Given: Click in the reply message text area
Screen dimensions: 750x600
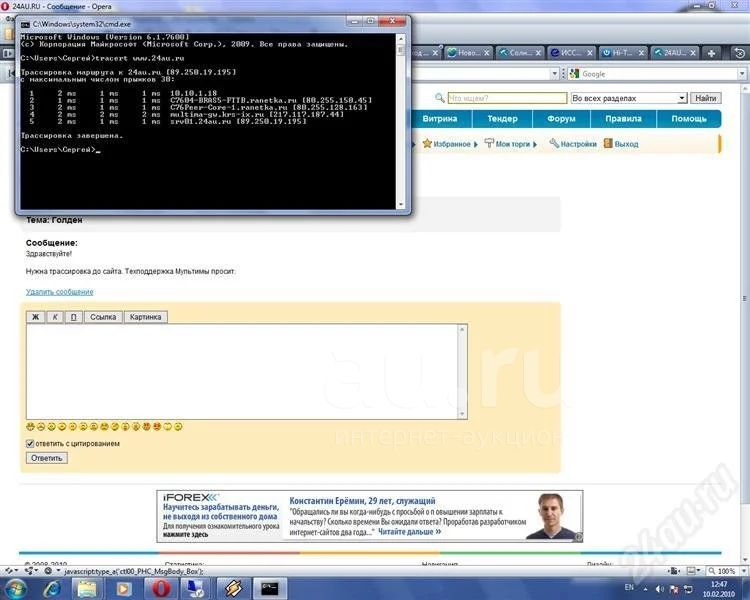Looking at the screenshot, I should click(x=242, y=372).
